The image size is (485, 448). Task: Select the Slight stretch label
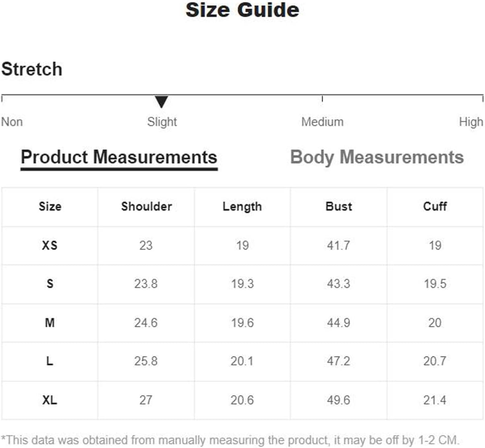pos(162,122)
